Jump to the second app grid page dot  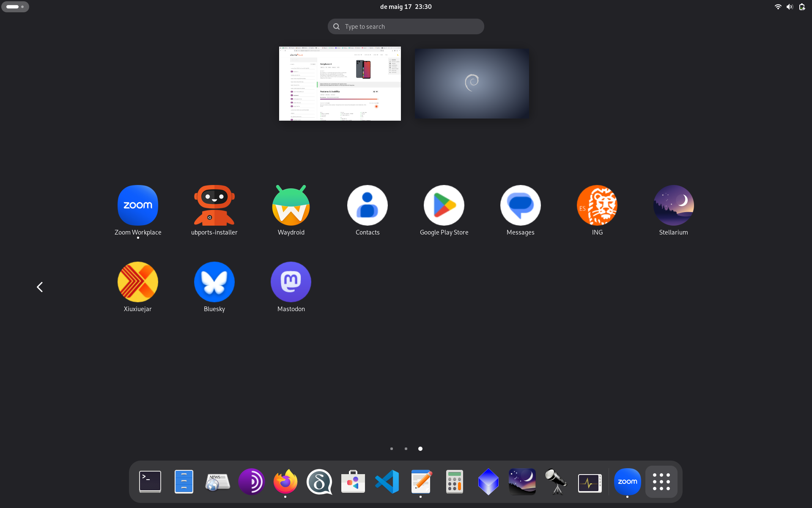pyautogui.click(x=406, y=449)
